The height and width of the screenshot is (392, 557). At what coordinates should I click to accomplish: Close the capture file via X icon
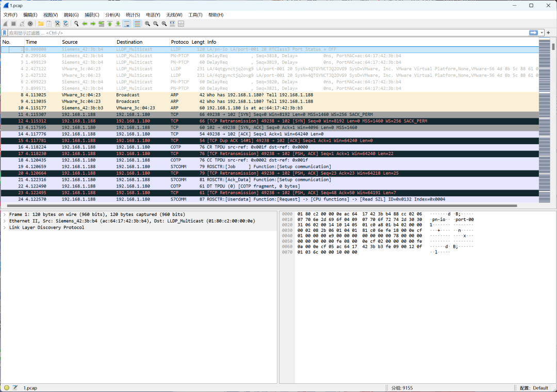[57, 24]
